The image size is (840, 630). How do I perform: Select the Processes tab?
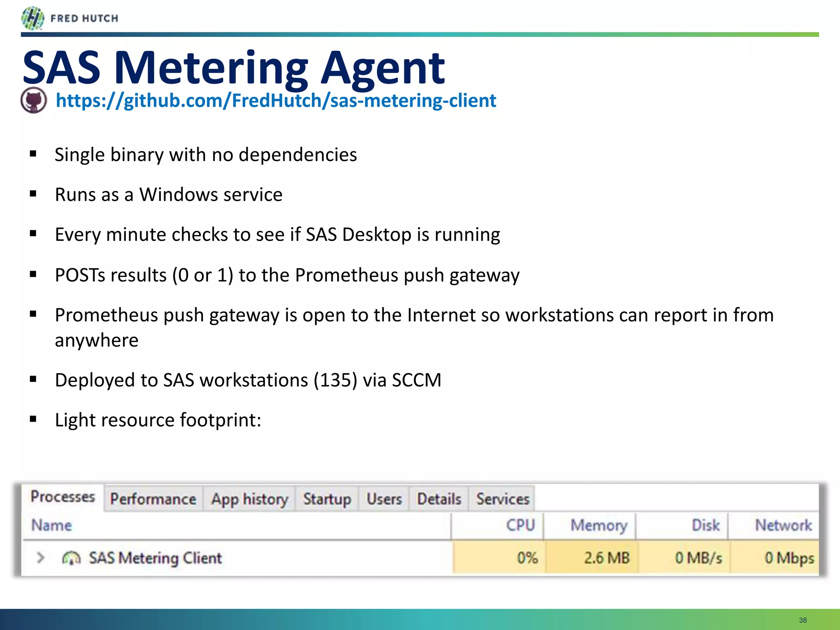(63, 497)
